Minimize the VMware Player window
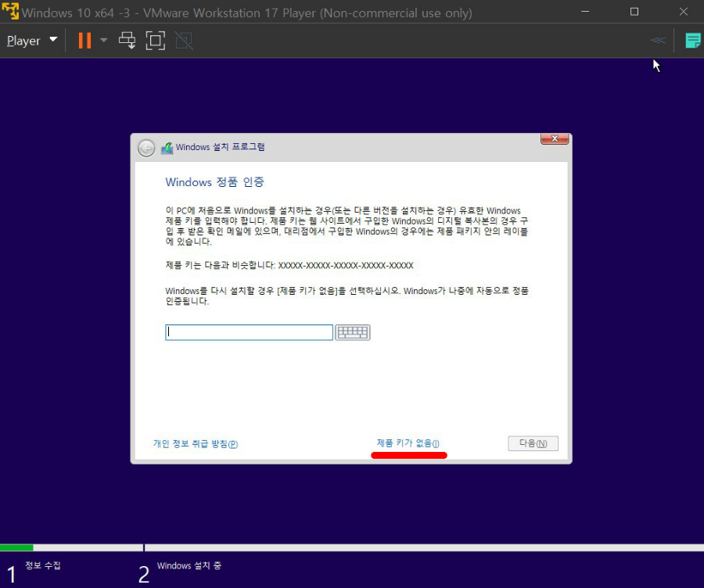 pyautogui.click(x=585, y=12)
